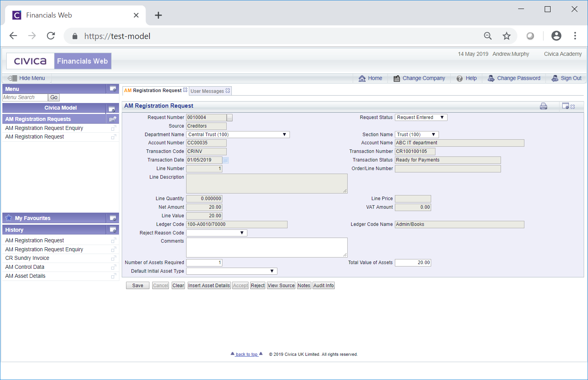Screen dimensions: 588x380
Task: Click the Audit Info button
Action: click(324, 286)
